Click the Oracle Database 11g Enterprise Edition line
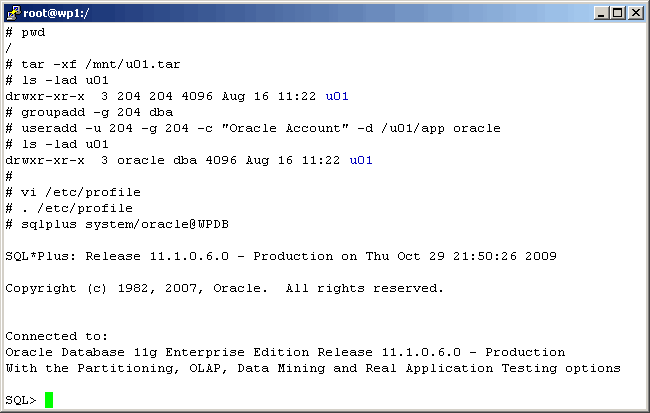 pos(284,352)
